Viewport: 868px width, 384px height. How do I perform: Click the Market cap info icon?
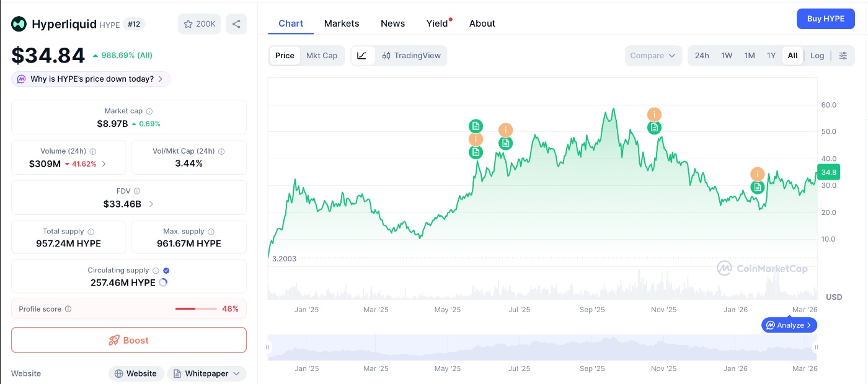(149, 111)
